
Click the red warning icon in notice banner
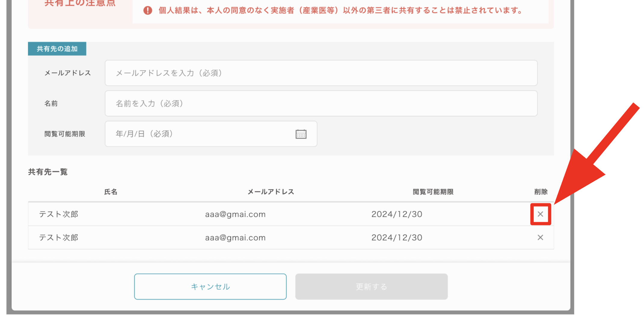click(148, 11)
